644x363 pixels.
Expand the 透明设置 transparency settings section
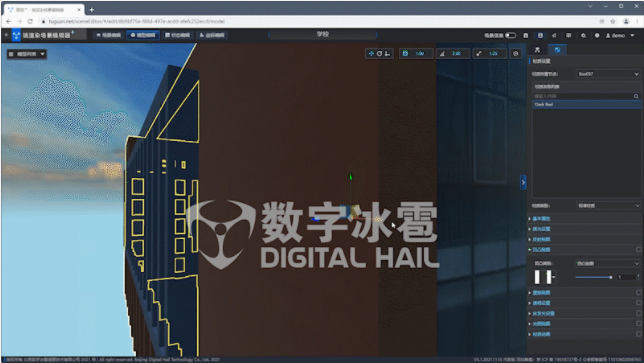pyautogui.click(x=541, y=303)
